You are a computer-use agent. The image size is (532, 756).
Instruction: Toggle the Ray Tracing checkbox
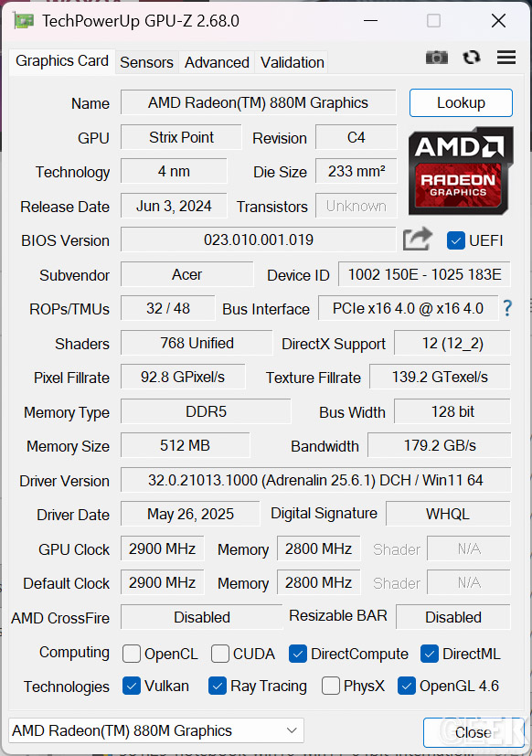click(217, 686)
